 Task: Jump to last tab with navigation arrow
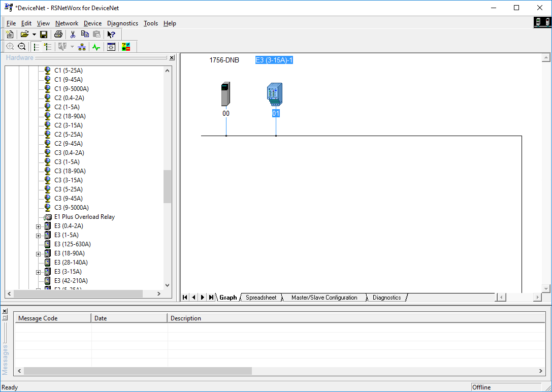[x=211, y=298]
